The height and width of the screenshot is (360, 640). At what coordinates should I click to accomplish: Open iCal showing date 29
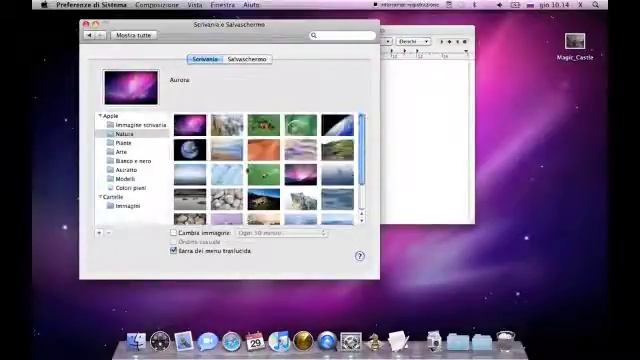point(255,341)
